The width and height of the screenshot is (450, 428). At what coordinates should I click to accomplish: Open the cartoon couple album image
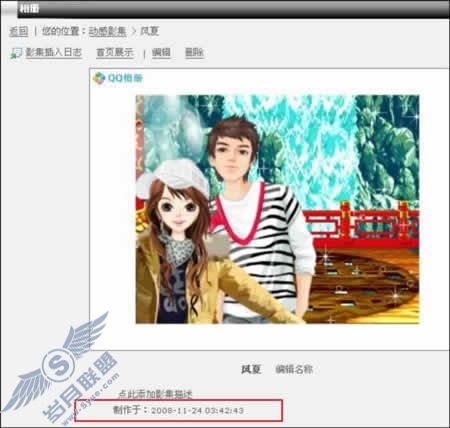[278, 209]
